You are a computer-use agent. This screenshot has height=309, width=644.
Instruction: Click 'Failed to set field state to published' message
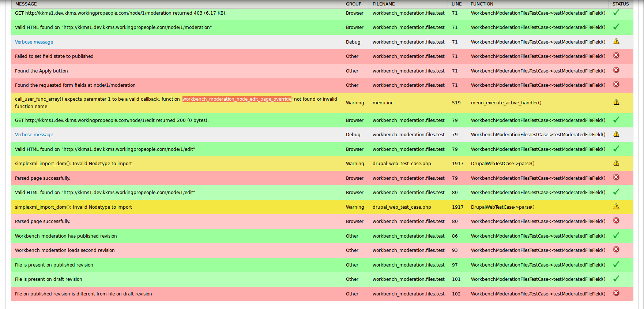54,56
